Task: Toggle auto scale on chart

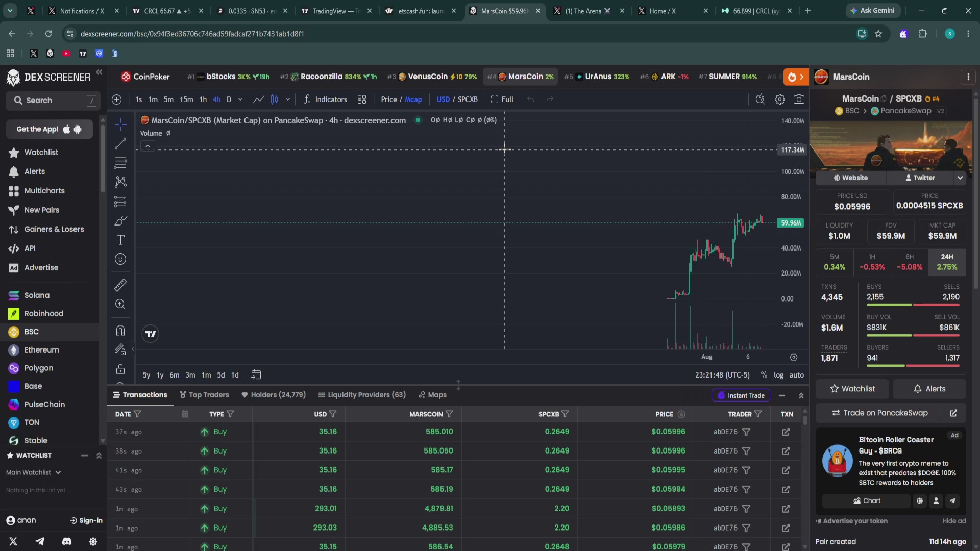Action: [796, 375]
